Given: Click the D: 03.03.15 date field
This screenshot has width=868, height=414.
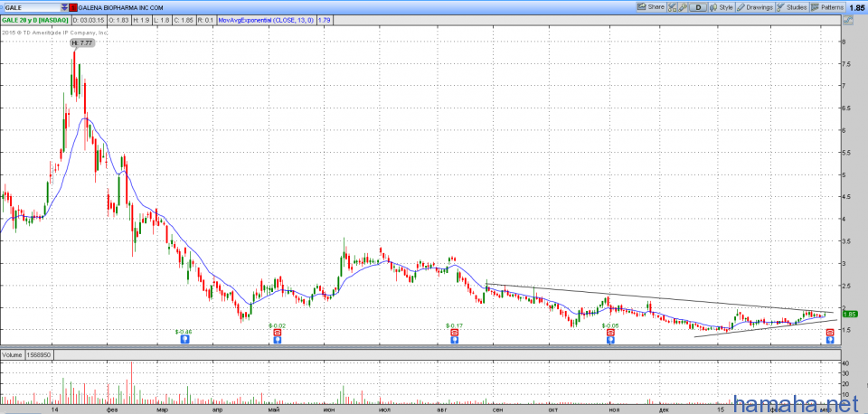Looking at the screenshot, I should 90,20.
